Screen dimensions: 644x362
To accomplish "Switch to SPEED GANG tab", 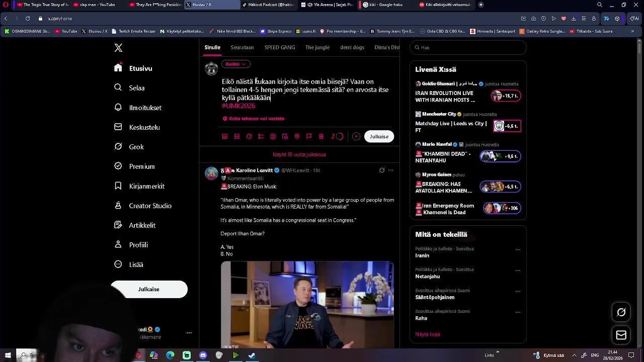I will [x=280, y=47].
